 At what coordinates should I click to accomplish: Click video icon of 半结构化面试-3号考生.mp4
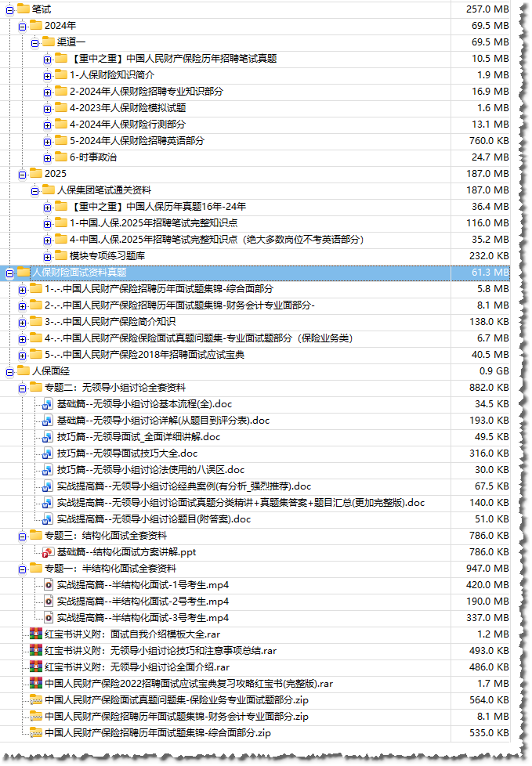click(49, 618)
